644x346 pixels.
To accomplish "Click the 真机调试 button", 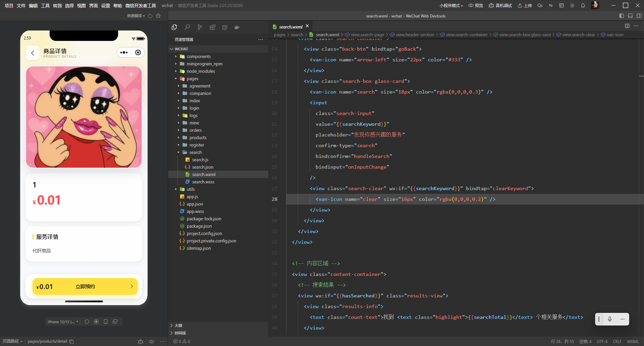I will [500, 5].
